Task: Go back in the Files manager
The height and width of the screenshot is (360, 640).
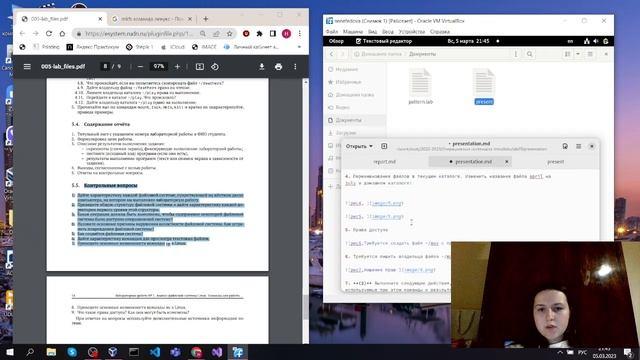Action: click(x=331, y=54)
